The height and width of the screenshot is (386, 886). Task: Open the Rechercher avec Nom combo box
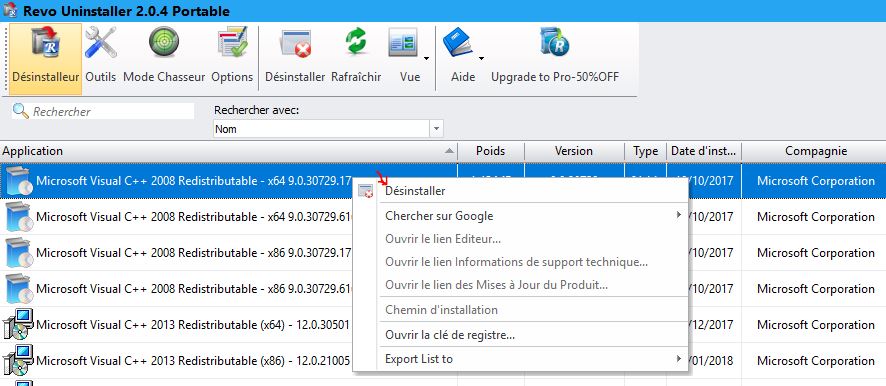(x=328, y=129)
